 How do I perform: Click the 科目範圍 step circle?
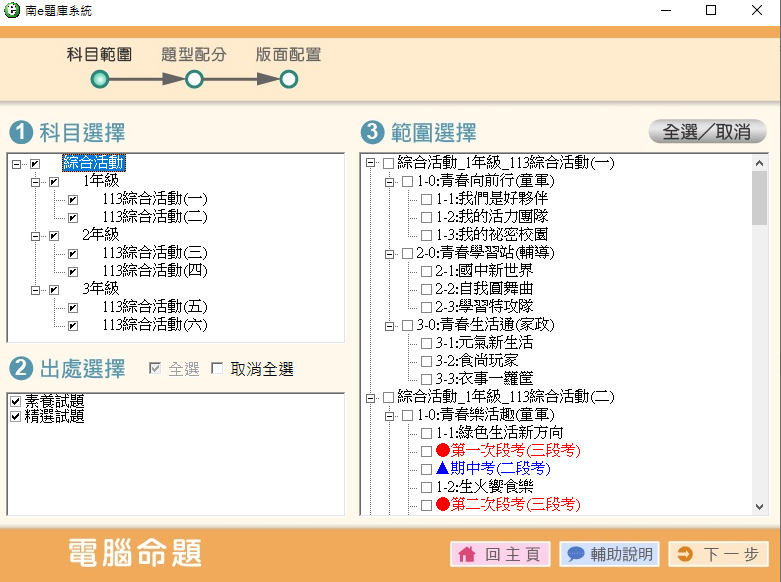(99, 79)
